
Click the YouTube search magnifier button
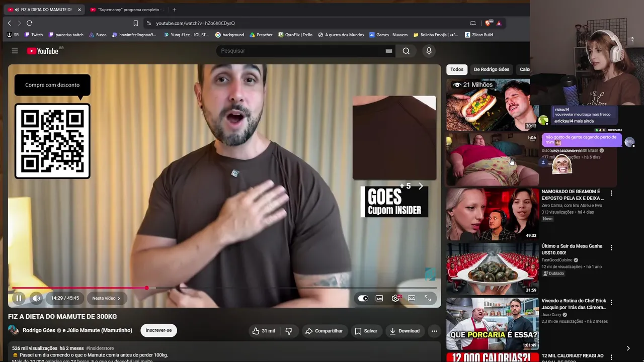point(406,51)
